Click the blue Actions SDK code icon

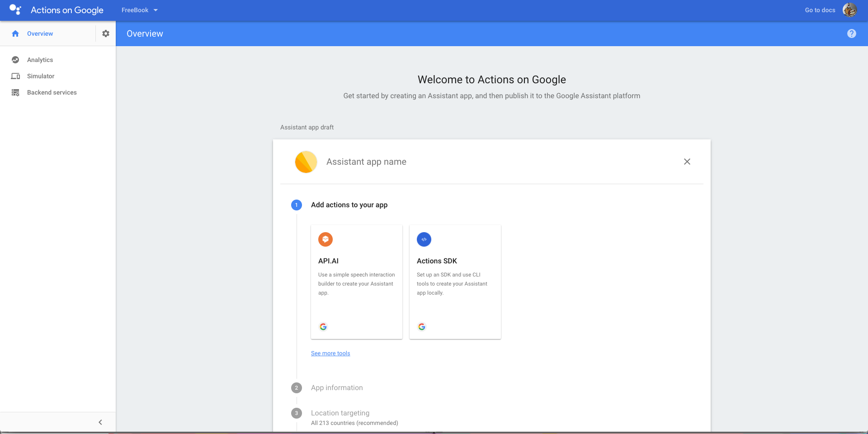click(x=424, y=239)
